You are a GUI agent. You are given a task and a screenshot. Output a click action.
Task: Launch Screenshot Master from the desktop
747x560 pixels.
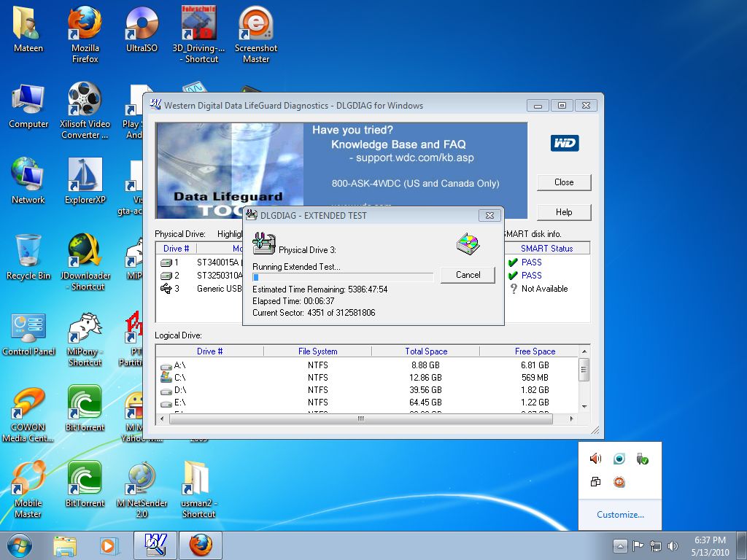[x=256, y=34]
